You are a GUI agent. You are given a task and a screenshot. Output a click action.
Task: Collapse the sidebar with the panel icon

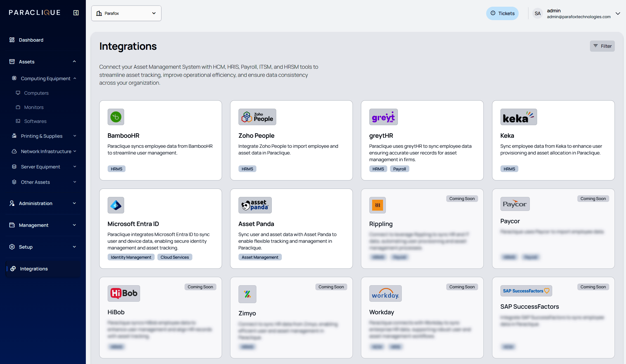(76, 13)
